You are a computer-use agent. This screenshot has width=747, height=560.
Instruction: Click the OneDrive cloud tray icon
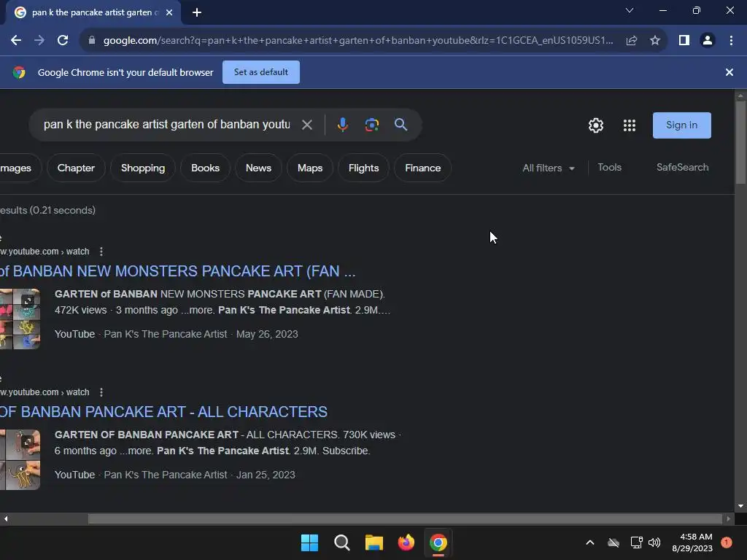614,542
